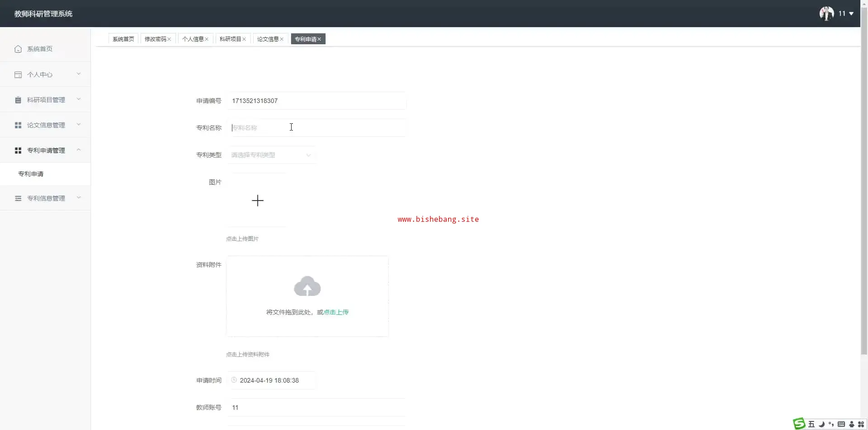Image resolution: width=868 pixels, height=430 pixels.
Task: Click the 专利申请管理 grid icon
Action: pos(18,150)
